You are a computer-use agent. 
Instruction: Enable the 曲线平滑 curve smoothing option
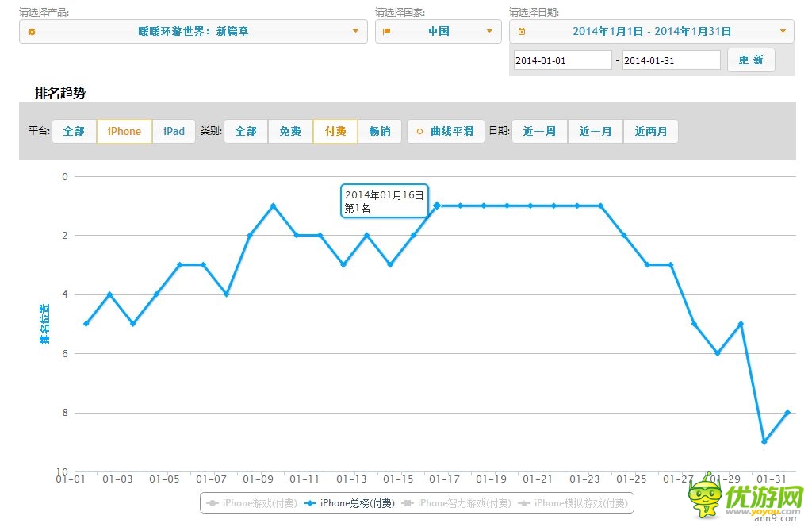446,132
